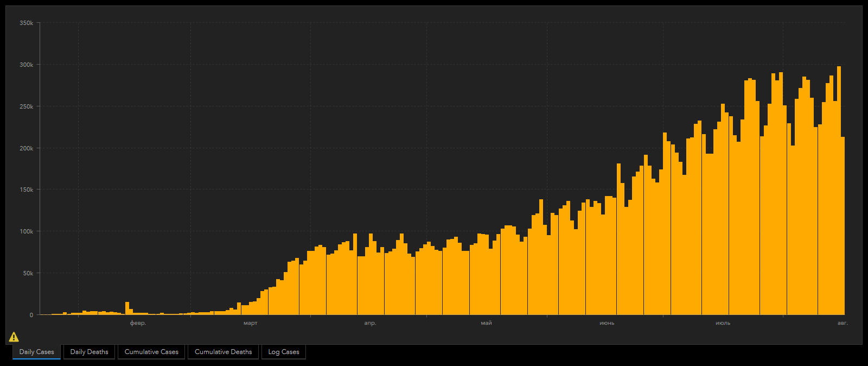Open the Cumulative Cases tab
The image size is (868, 366).
point(151,352)
